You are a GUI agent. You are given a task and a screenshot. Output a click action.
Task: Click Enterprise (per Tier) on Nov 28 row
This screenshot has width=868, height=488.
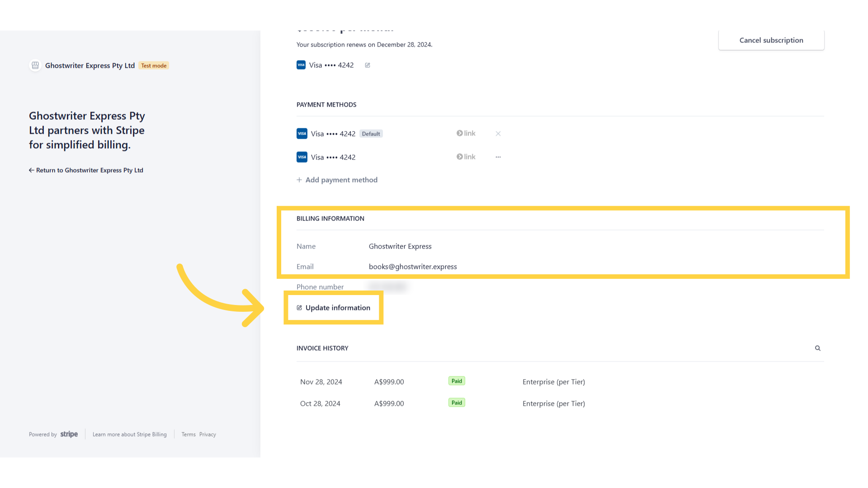click(x=554, y=382)
